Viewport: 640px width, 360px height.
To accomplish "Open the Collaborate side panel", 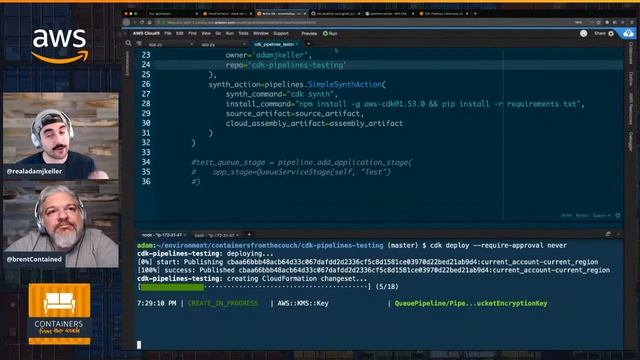I will tap(631, 53).
